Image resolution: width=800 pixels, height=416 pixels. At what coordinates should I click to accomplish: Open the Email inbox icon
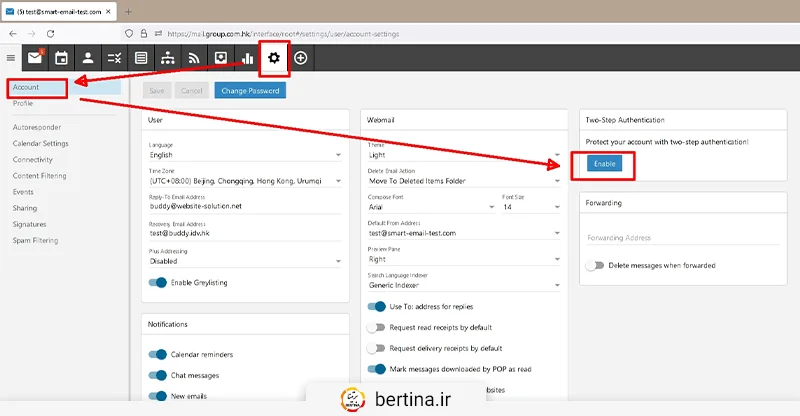36,58
